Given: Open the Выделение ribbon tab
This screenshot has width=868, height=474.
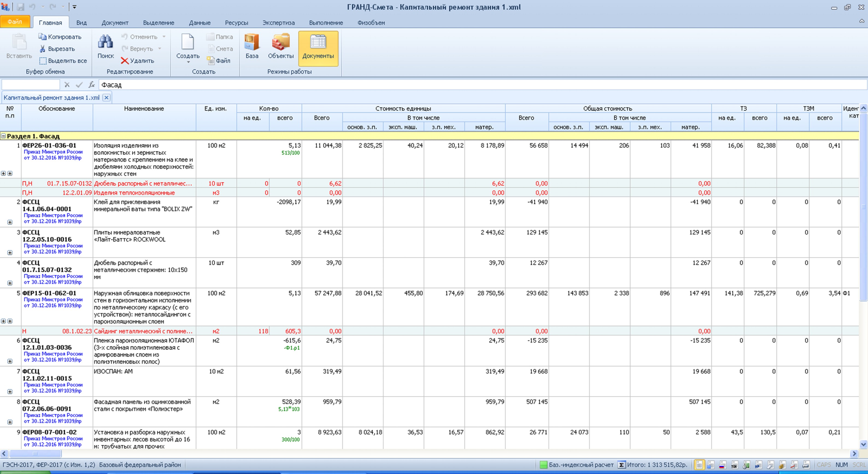Looking at the screenshot, I should coord(158,23).
